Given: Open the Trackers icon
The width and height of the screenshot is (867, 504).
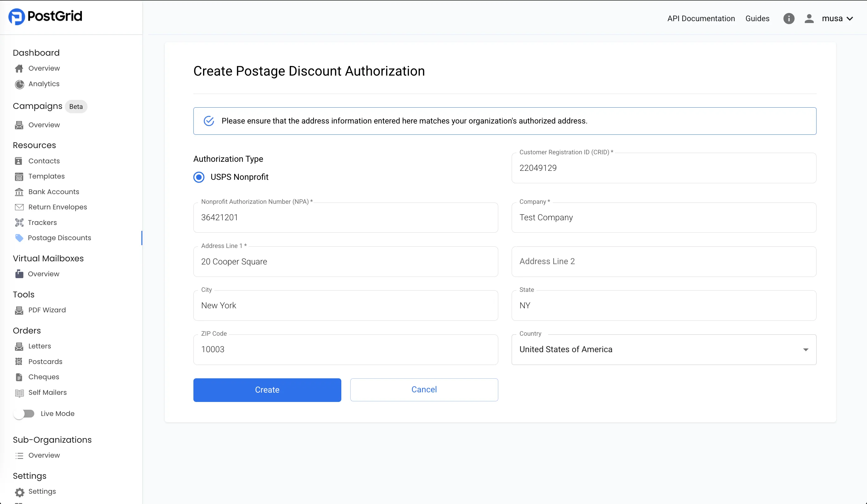Looking at the screenshot, I should coord(19,222).
